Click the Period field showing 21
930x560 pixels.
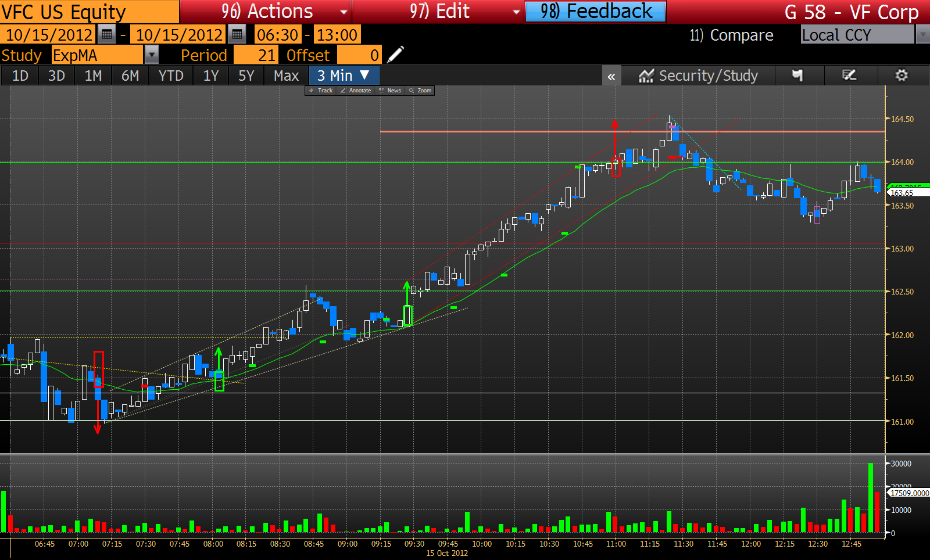tap(256, 55)
